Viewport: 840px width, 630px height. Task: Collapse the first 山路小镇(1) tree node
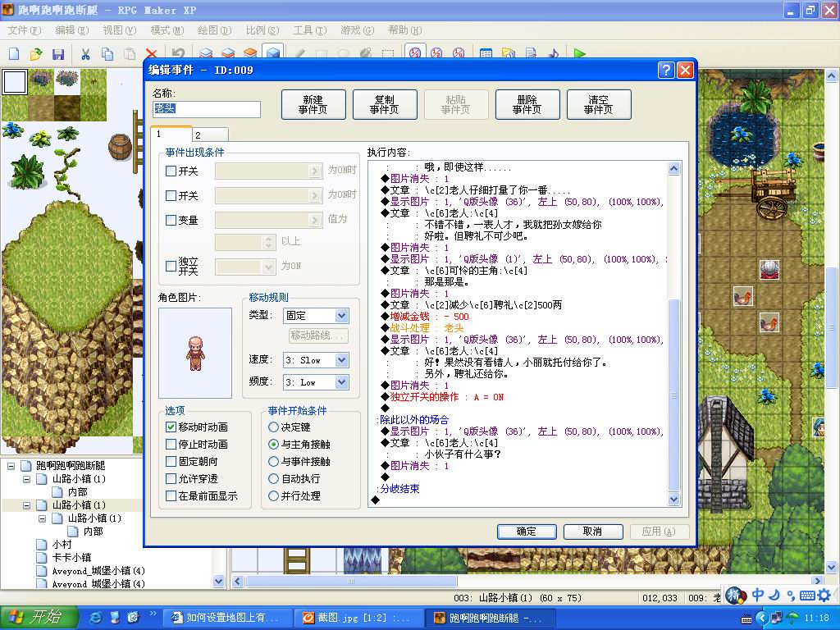(x=26, y=479)
